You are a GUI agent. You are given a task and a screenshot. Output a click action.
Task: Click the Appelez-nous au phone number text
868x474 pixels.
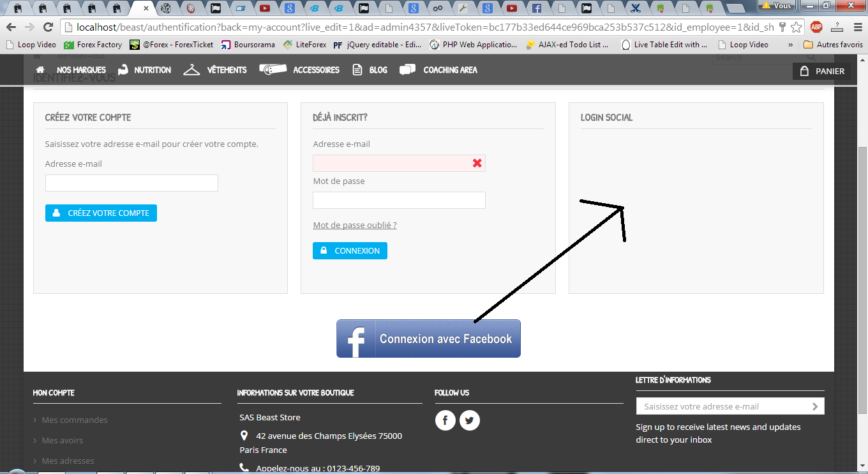[318, 468]
